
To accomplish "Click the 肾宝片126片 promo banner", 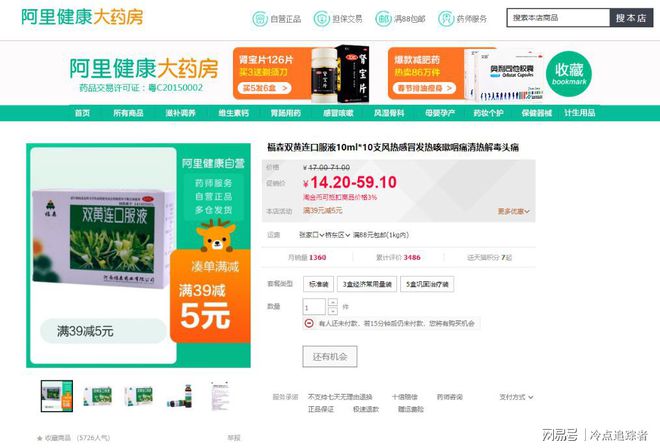I will (x=301, y=74).
